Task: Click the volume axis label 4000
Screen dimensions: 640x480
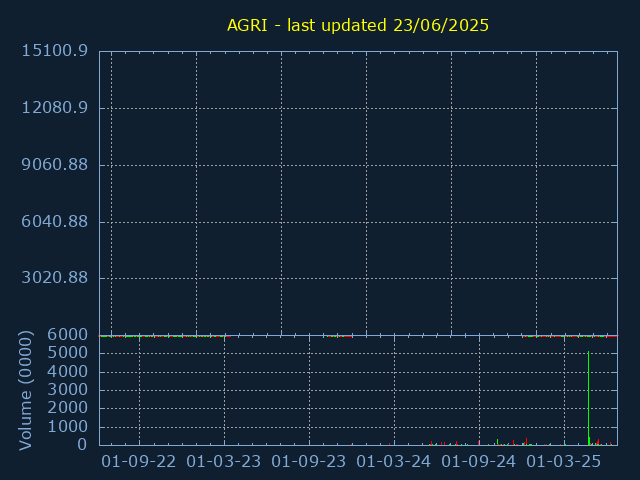Action: pos(67,372)
